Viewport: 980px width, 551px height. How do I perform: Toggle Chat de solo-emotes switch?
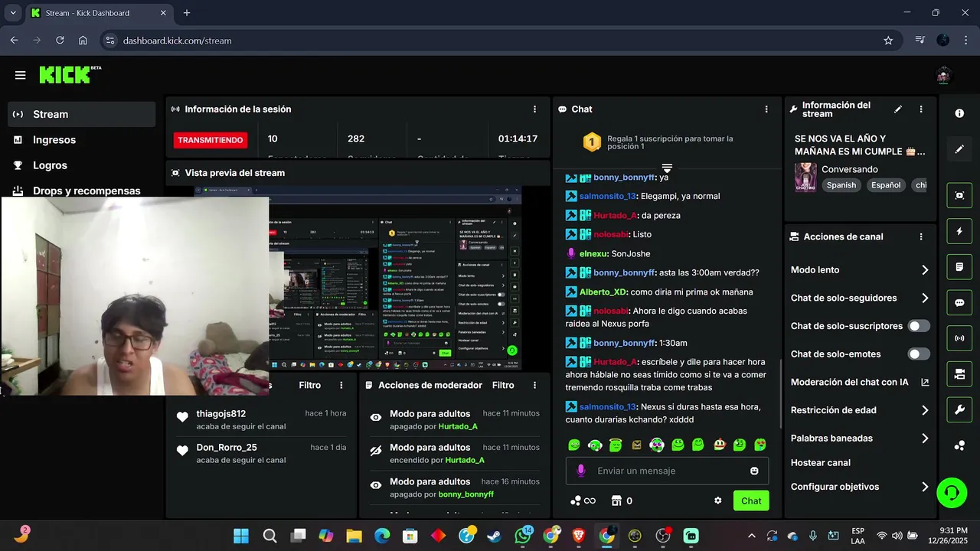tap(919, 354)
